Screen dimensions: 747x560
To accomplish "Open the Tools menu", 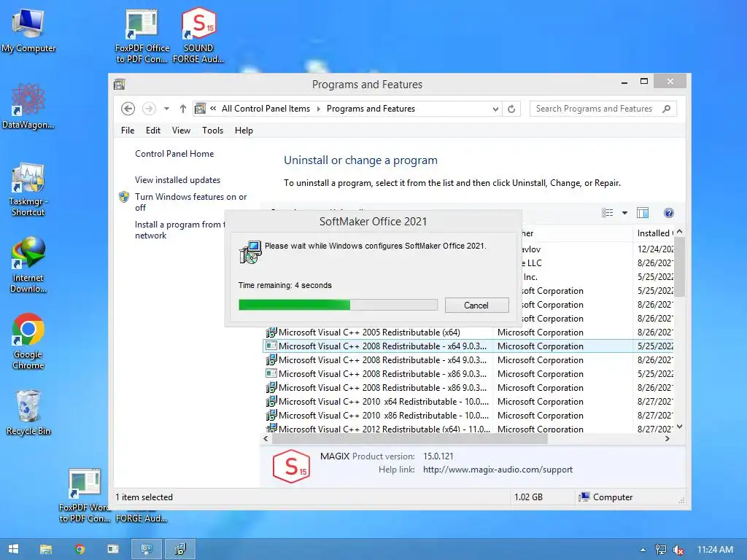I will [x=212, y=131].
